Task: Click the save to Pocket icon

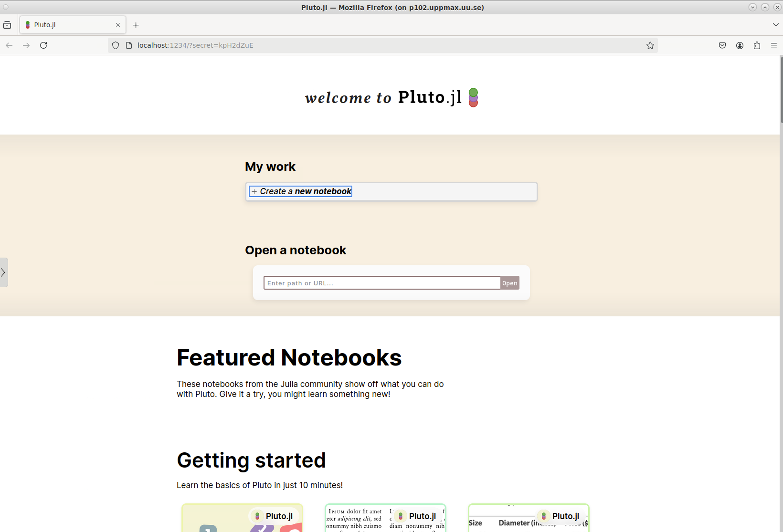Action: click(722, 45)
